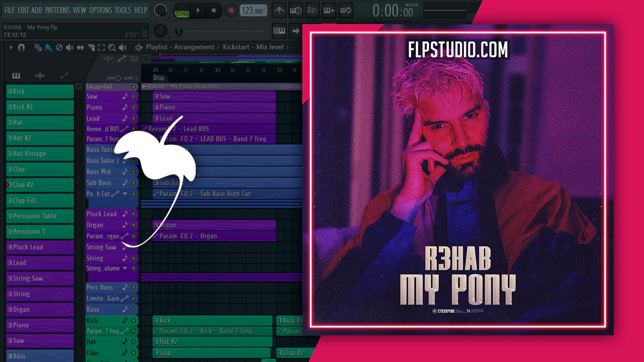Open the OPTIONS menu
The height and width of the screenshot is (362, 644).
click(100, 10)
